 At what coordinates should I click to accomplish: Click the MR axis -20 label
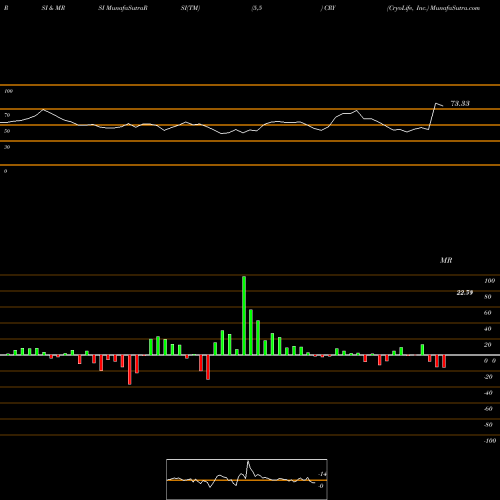tap(488, 377)
